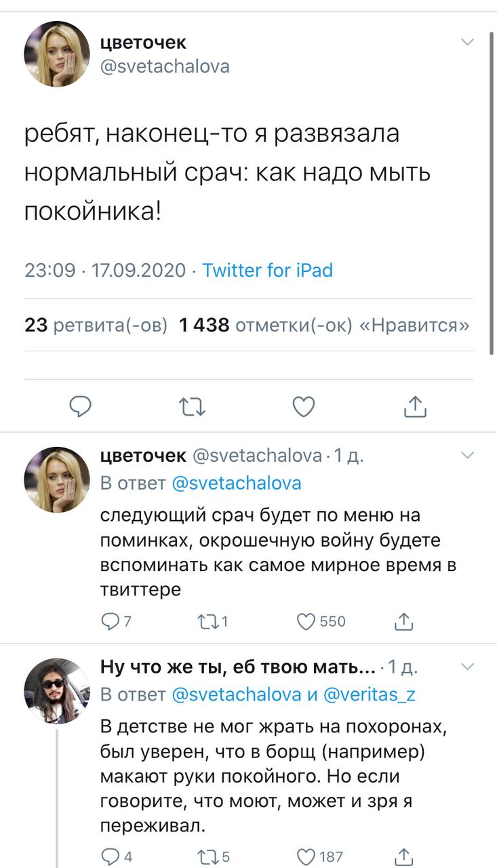Reply to the поминках menu tweet

[109, 621]
